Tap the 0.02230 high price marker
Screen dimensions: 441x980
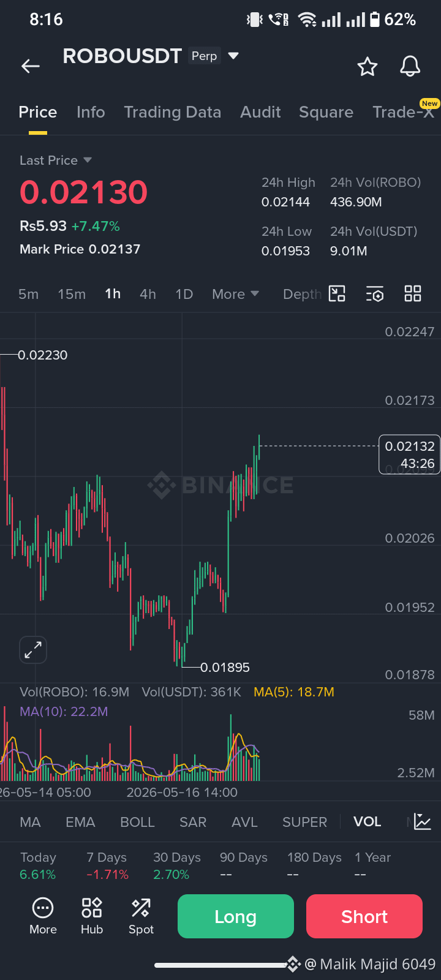click(x=42, y=355)
